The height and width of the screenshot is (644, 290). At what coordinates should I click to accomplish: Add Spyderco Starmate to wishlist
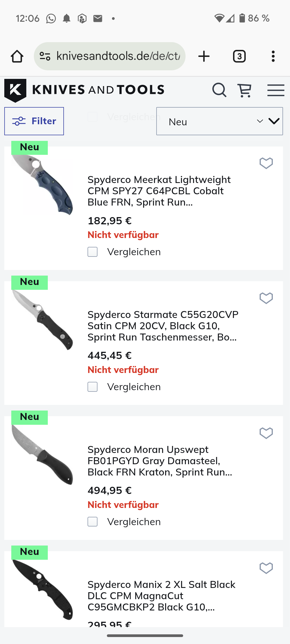click(266, 298)
